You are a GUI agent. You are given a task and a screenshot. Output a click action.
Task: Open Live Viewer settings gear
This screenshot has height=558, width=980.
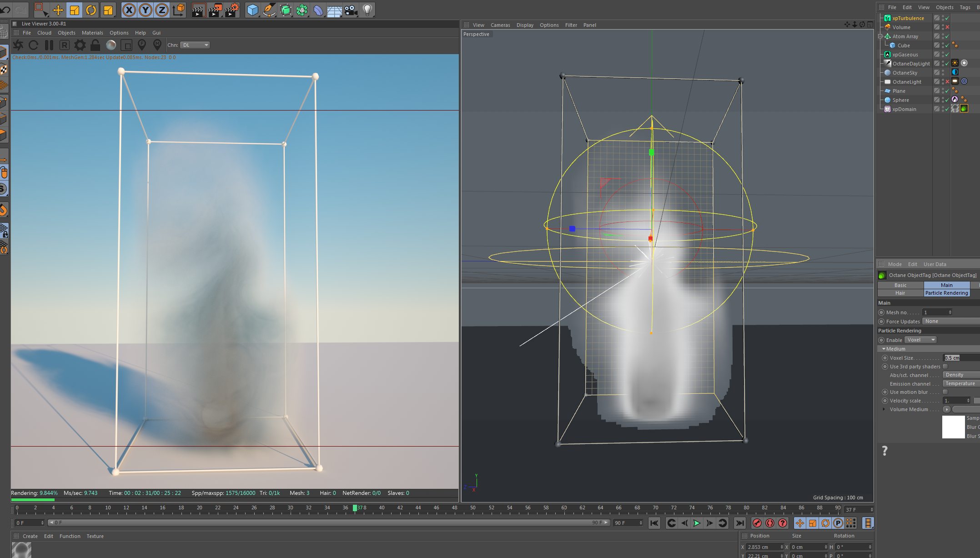click(80, 45)
